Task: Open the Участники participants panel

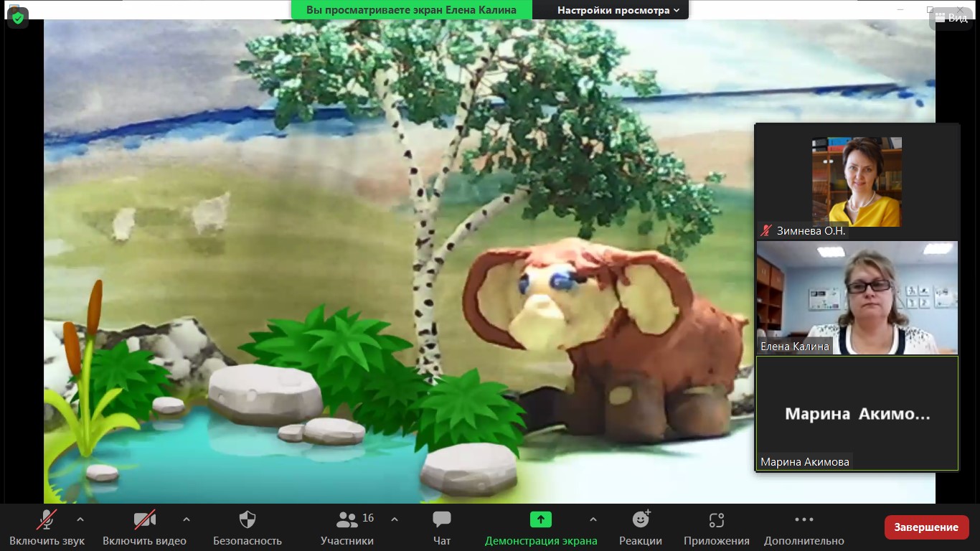Action: coord(347,528)
